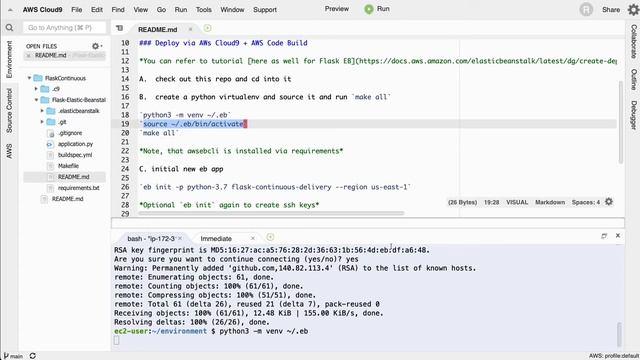This screenshot has width=640, height=360.
Task: Switch to the bash terminal tab
Action: pyautogui.click(x=151, y=238)
